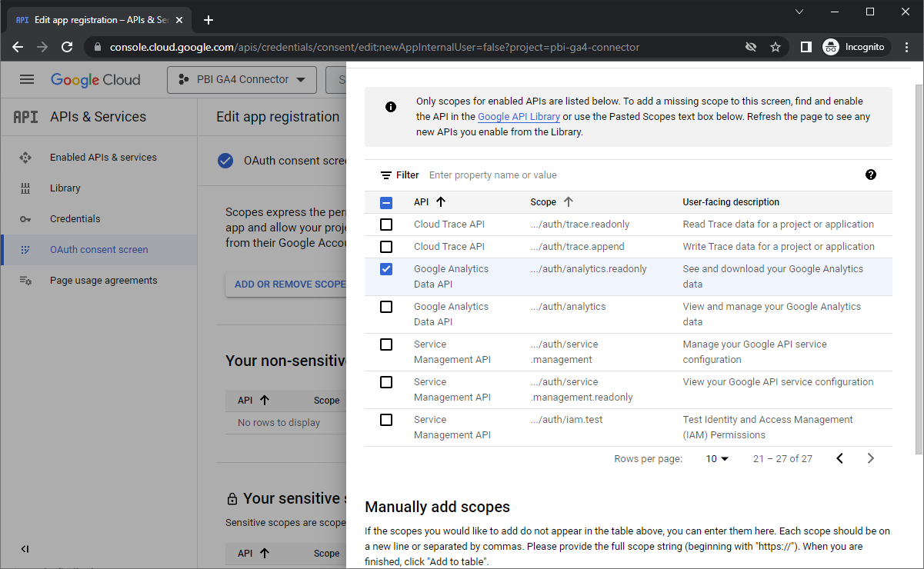Check the trace.readonly scope checkbox

point(386,225)
